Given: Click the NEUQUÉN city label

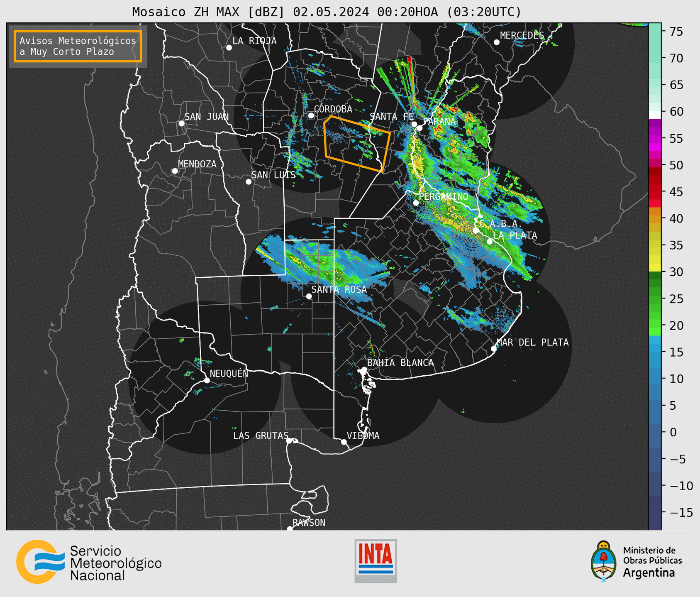Looking at the screenshot, I should coord(229,373).
